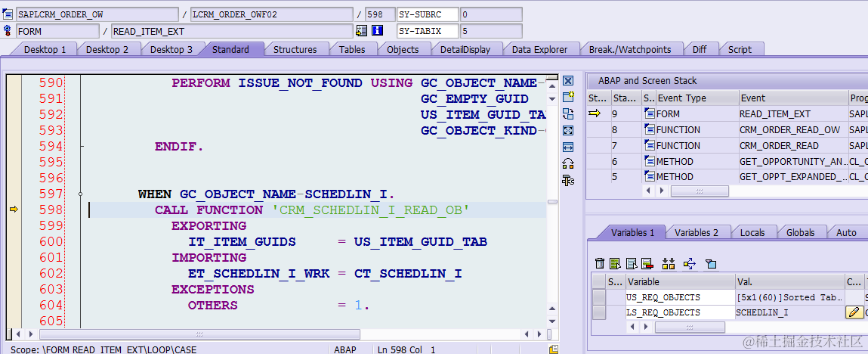
Task: Click the LS_REQ_OBJECTS variable name cell
Action: point(681,312)
